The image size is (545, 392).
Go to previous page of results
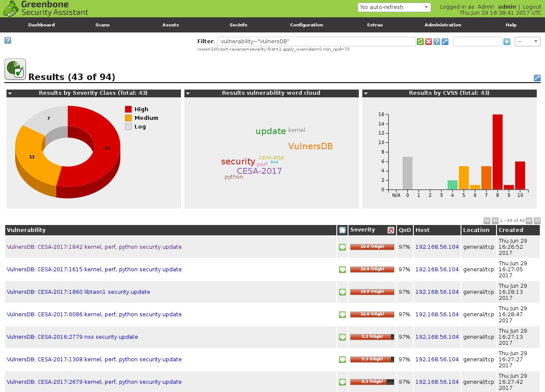(495, 221)
